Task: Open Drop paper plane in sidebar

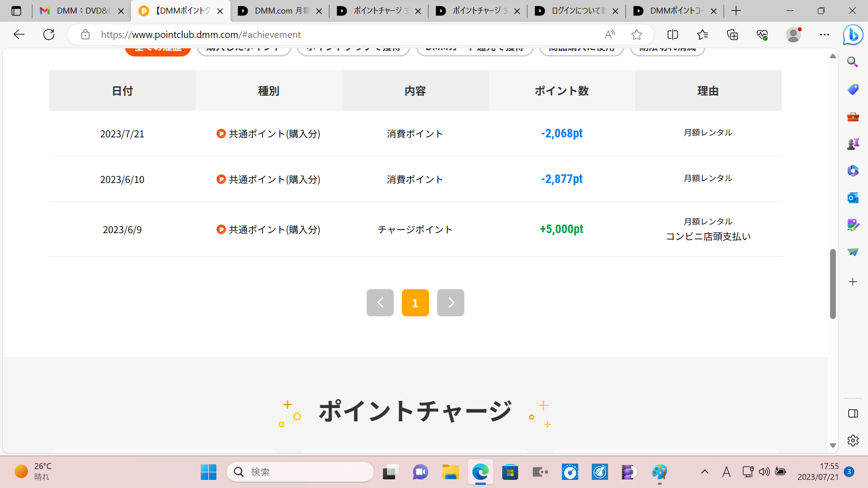Action: [x=853, y=252]
